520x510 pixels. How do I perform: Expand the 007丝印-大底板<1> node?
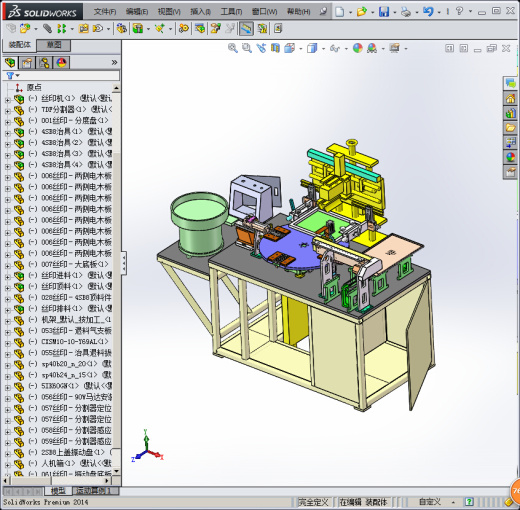pyautogui.click(x=7, y=266)
